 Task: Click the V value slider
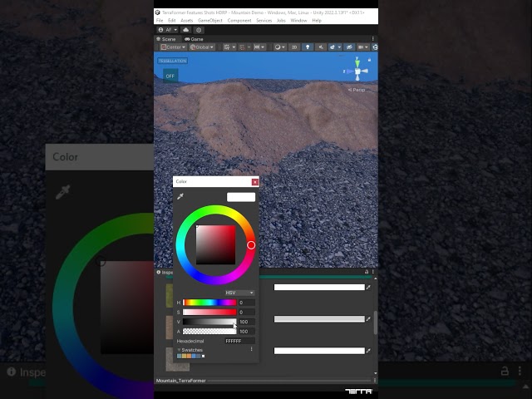209,322
